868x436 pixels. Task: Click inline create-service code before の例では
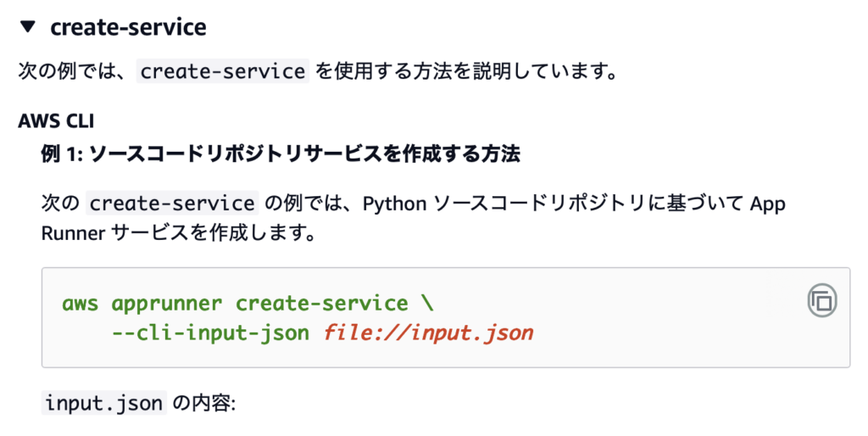[x=173, y=204]
